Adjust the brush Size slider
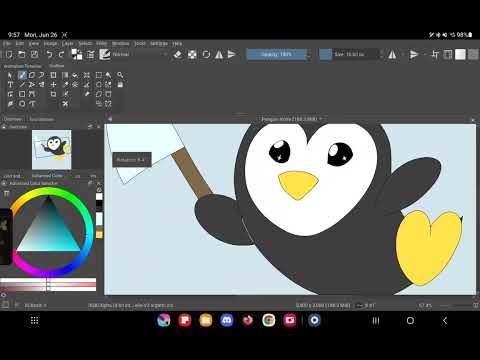The width and height of the screenshot is (480, 360). 349,54
